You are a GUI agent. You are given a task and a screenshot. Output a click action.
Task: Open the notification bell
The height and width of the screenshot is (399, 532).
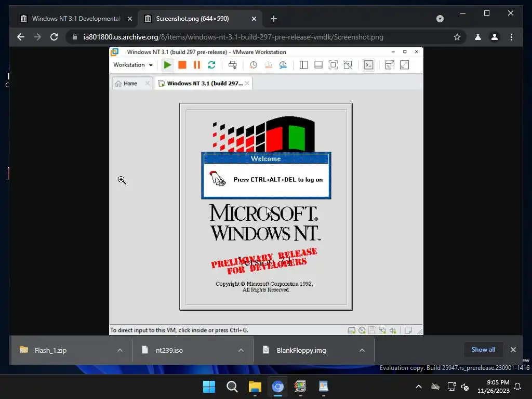click(x=518, y=387)
